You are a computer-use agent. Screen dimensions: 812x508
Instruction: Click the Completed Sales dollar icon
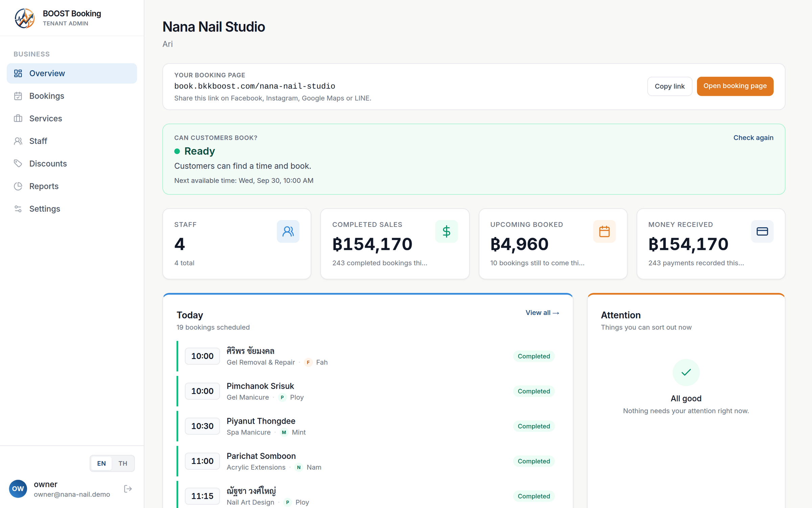point(446,231)
